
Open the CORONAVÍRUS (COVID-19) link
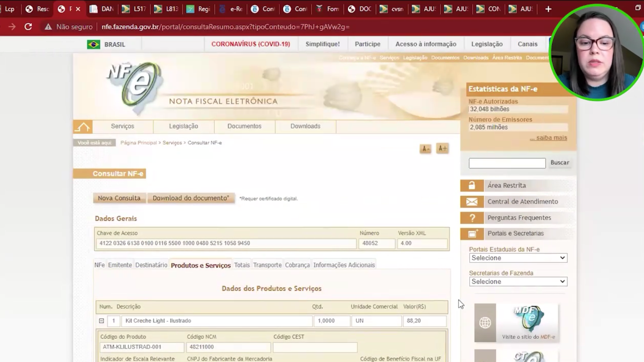[x=251, y=44]
